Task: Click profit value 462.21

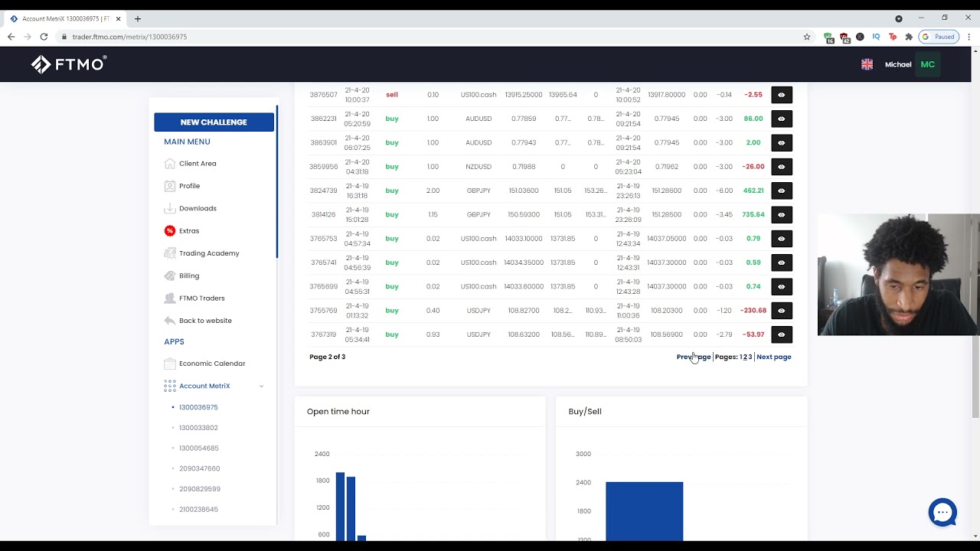Action: (753, 191)
